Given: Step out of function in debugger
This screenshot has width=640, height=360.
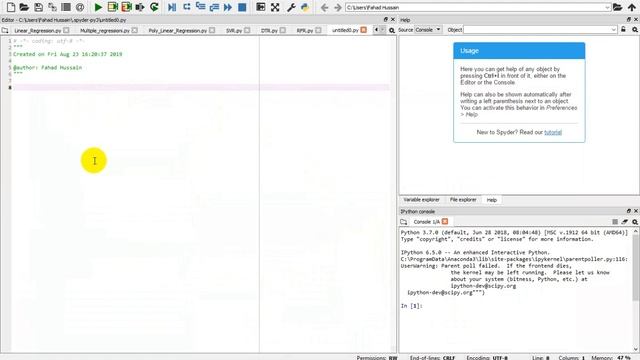Looking at the screenshot, I should (214, 7).
